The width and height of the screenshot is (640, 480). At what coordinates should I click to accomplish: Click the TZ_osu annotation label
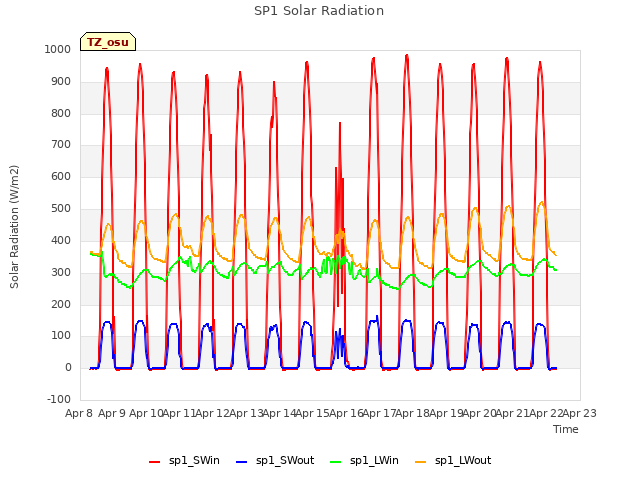[x=108, y=42]
